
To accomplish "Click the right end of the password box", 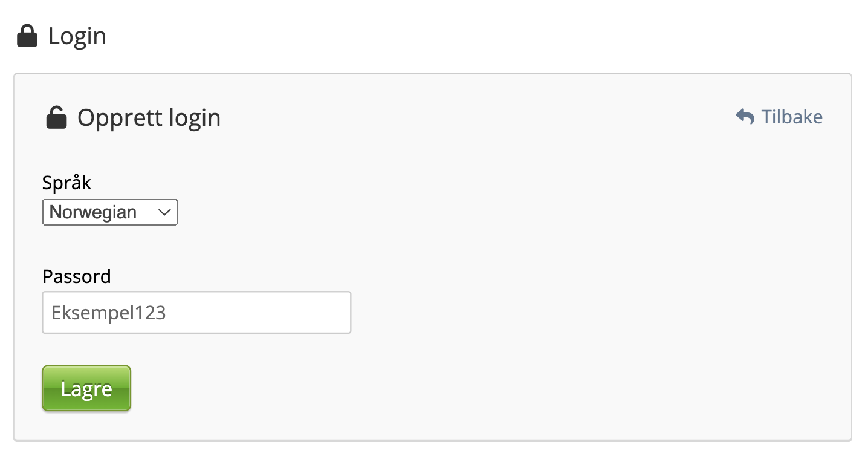I will (x=338, y=313).
